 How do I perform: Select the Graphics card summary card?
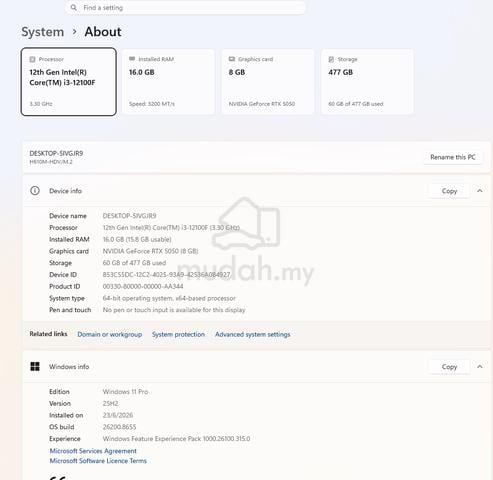(268, 82)
